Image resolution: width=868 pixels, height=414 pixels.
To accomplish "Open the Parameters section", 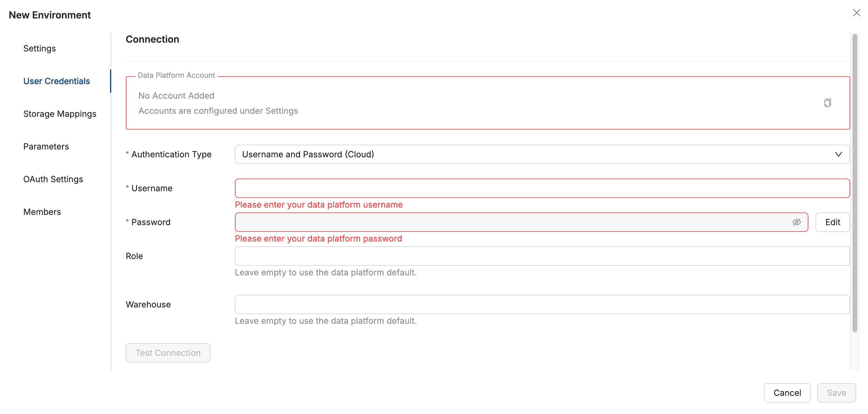I will [46, 146].
